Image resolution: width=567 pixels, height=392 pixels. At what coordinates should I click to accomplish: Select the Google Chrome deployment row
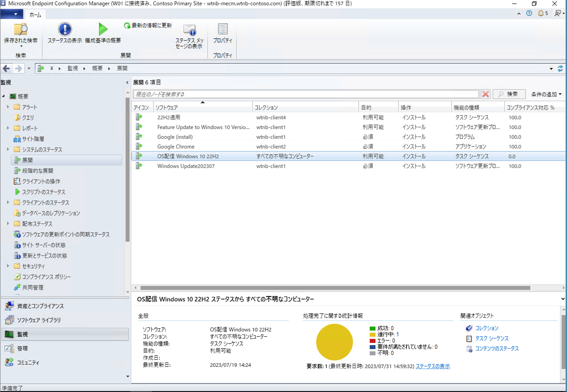[348, 146]
